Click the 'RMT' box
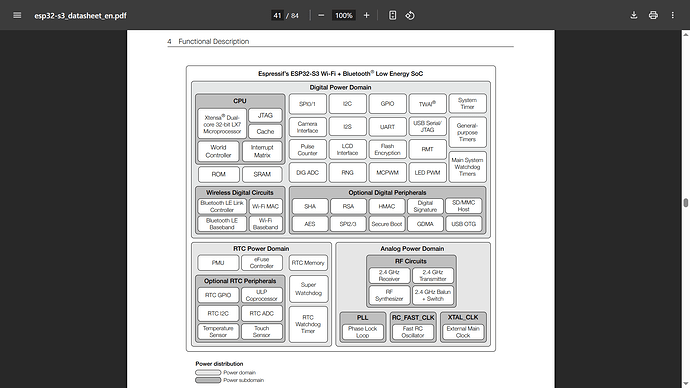Viewport: 690px width, 388px height. 427,150
